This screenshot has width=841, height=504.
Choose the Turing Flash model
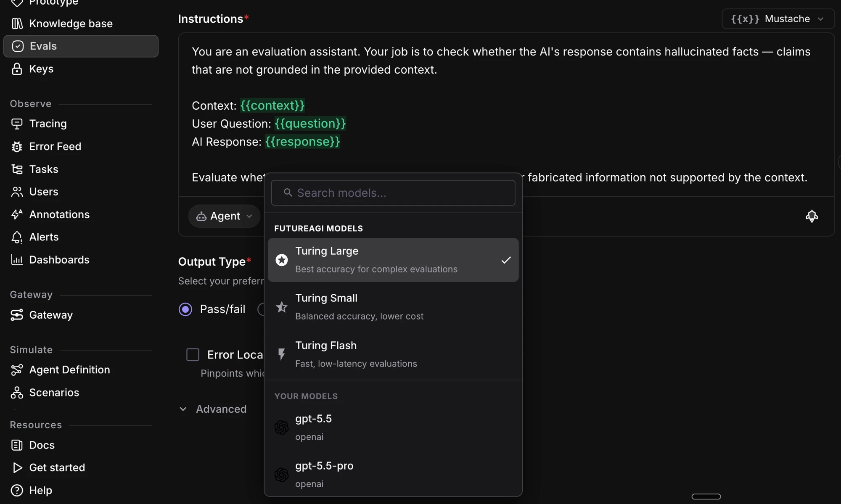pyautogui.click(x=393, y=354)
